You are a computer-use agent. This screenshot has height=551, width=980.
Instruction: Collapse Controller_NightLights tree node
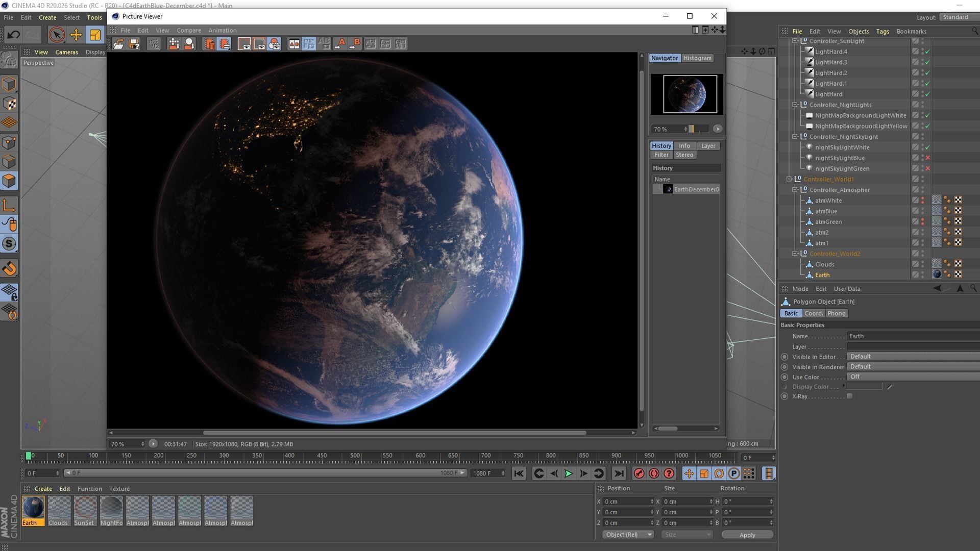click(x=795, y=105)
